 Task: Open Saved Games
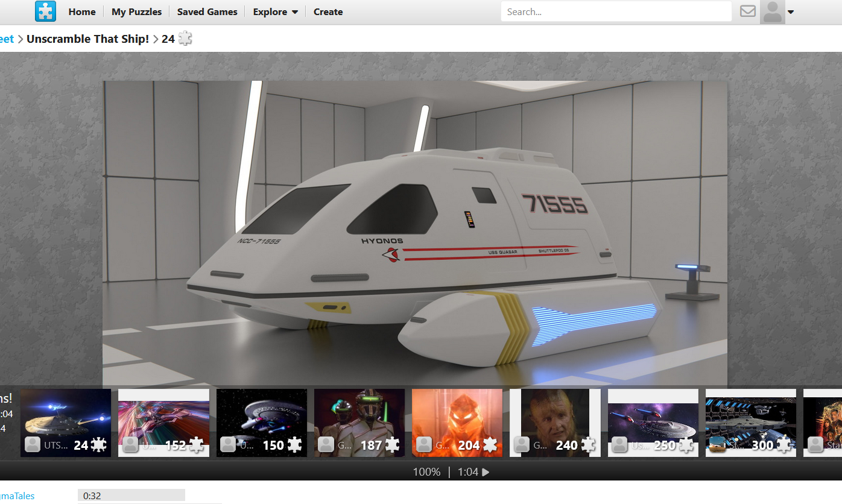click(x=207, y=11)
